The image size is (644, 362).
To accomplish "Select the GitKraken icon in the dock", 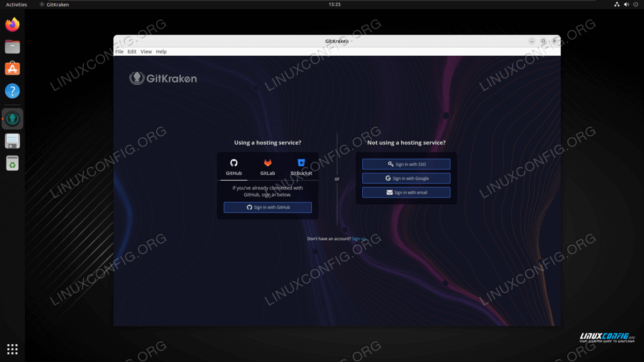I will (x=12, y=119).
